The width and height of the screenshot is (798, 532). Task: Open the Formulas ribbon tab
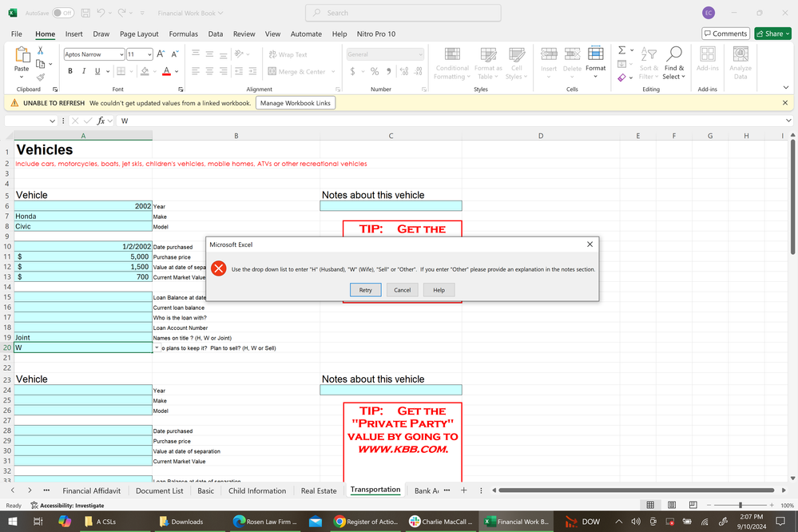pos(183,34)
